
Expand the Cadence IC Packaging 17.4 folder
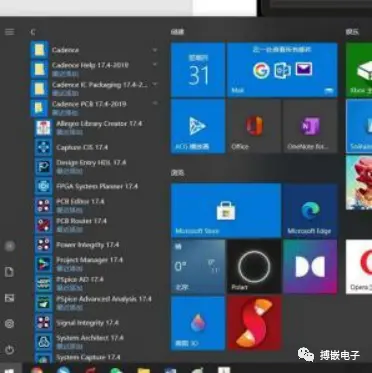[x=94, y=88]
